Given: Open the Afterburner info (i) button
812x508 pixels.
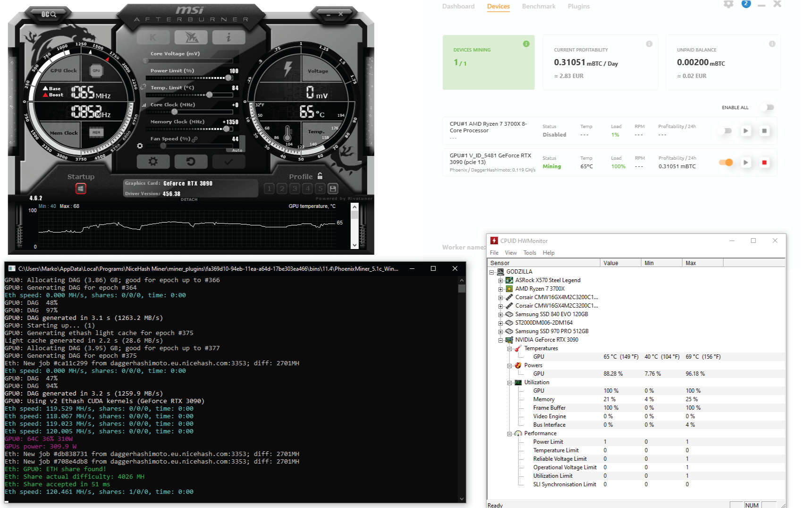Looking at the screenshot, I should [x=228, y=37].
